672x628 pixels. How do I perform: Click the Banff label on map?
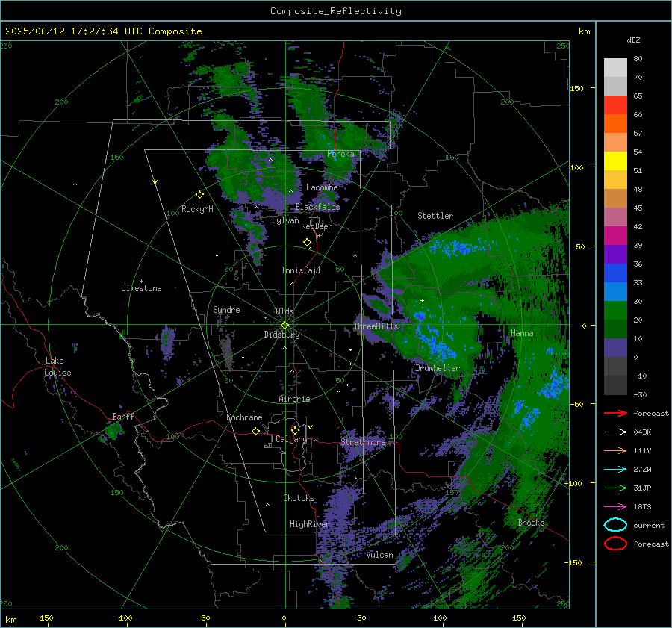[x=123, y=416]
